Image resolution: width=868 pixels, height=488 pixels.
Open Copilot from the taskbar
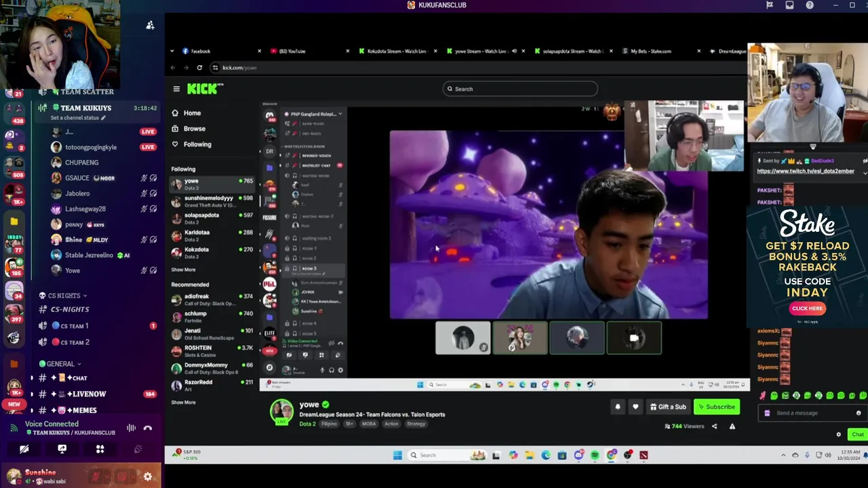513,455
